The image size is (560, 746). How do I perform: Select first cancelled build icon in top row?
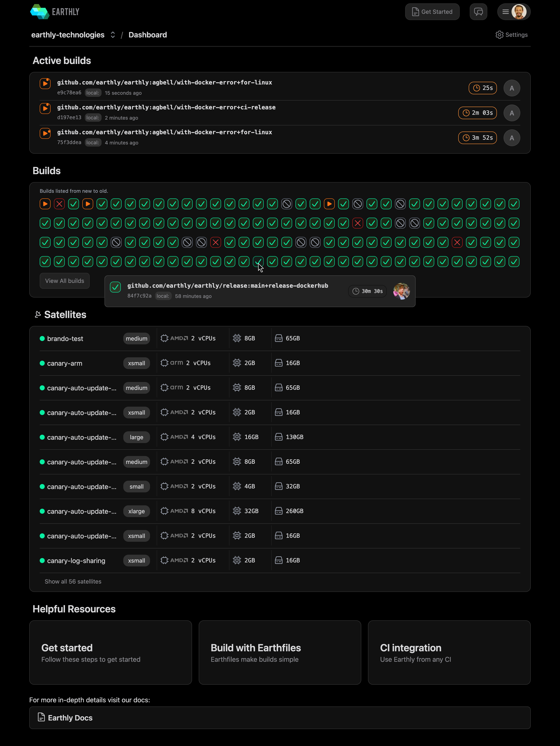click(x=286, y=204)
